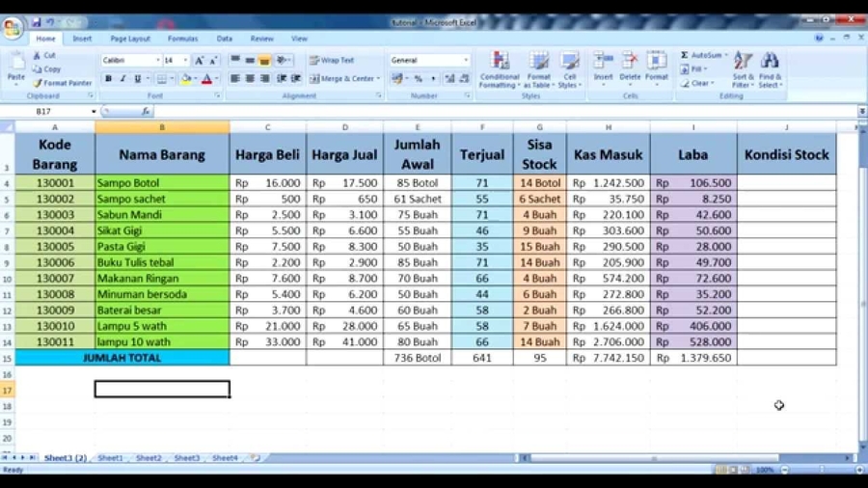Click the Paste clipboard icon
Viewport: 868px width, 488px height.
(x=15, y=66)
